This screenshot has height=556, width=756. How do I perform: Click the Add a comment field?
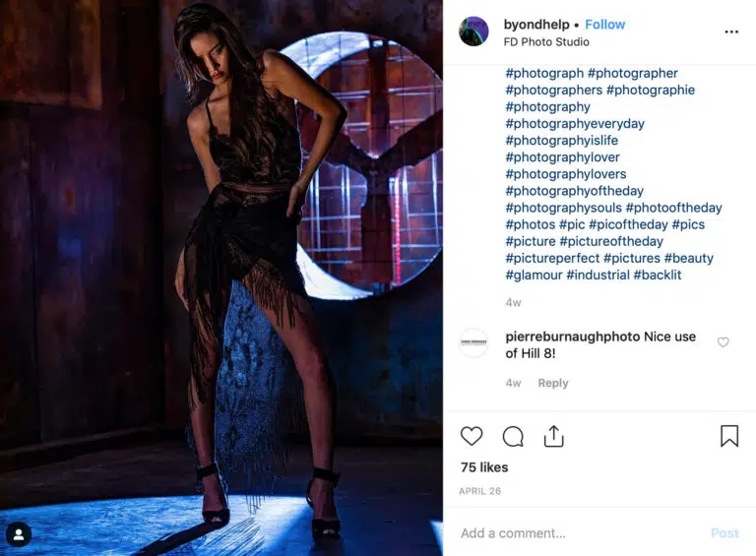[579, 532]
